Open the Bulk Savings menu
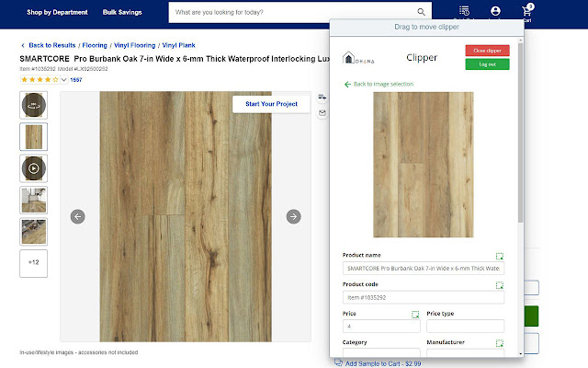588x368 pixels. click(122, 12)
